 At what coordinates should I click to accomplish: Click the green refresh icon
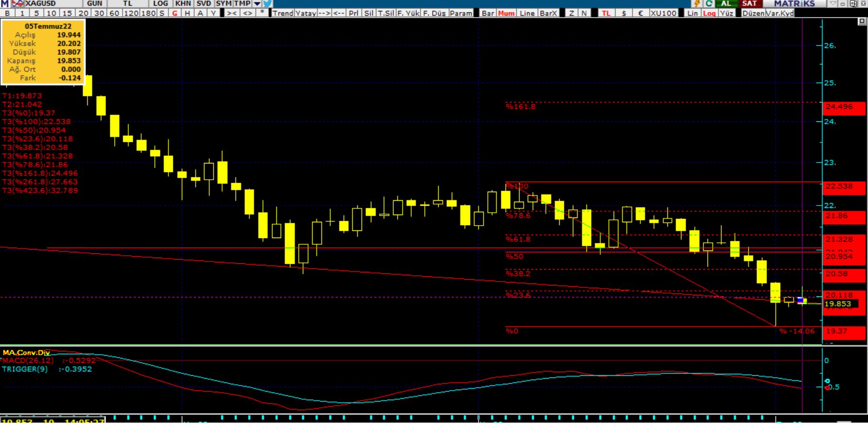click(x=709, y=3)
